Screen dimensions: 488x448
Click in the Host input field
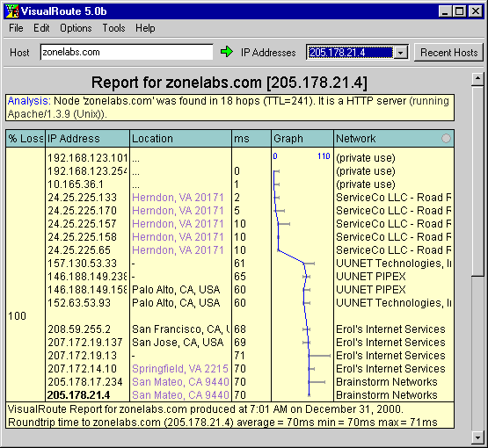[x=127, y=52]
